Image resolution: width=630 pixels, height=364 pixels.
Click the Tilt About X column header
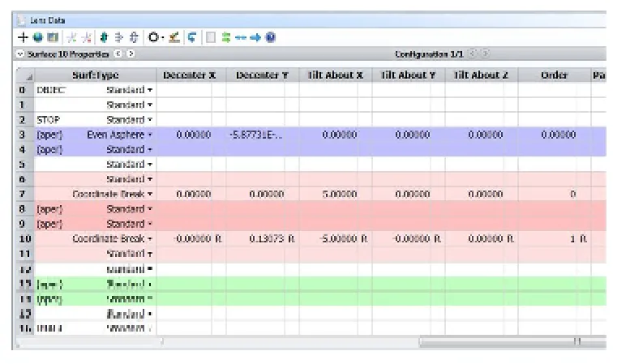pos(336,75)
